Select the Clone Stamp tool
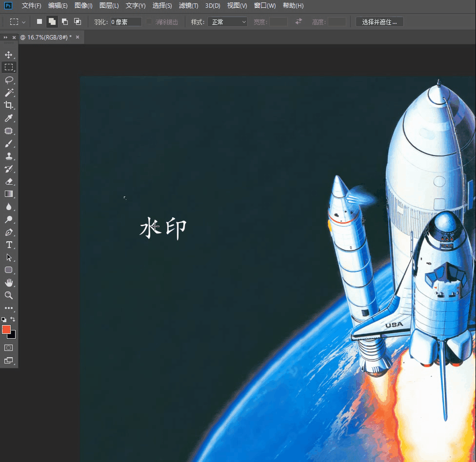 (x=9, y=156)
